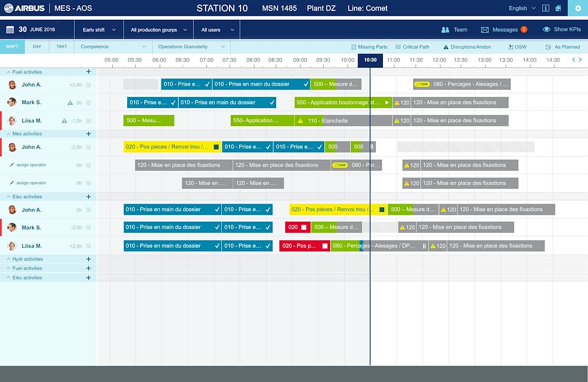The image size is (588, 382).
Task: Select the DAY tab
Action: 37,47
